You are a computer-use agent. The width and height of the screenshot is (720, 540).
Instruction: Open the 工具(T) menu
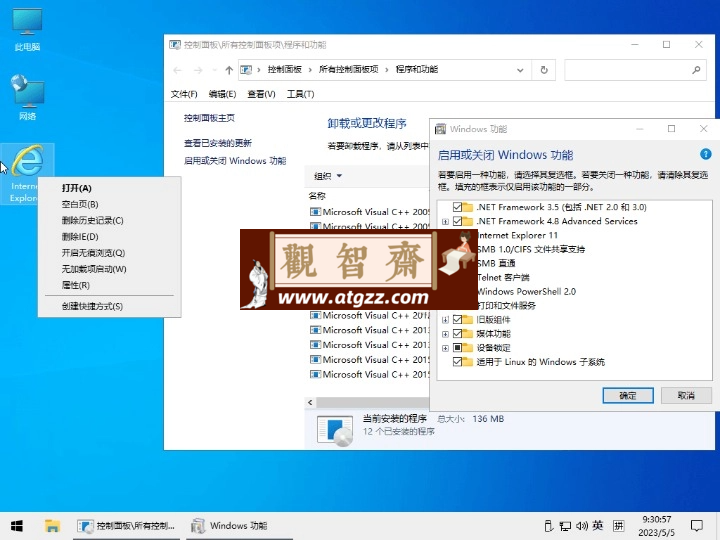[300, 94]
